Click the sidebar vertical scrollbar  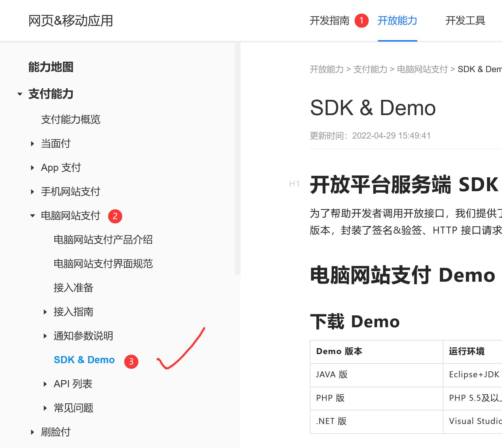(237, 158)
